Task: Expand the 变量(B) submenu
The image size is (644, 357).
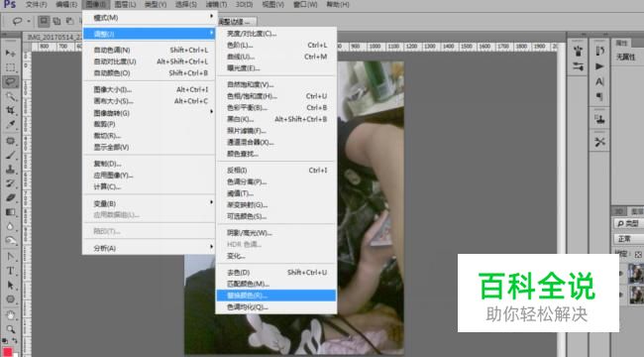Action: tap(150, 203)
